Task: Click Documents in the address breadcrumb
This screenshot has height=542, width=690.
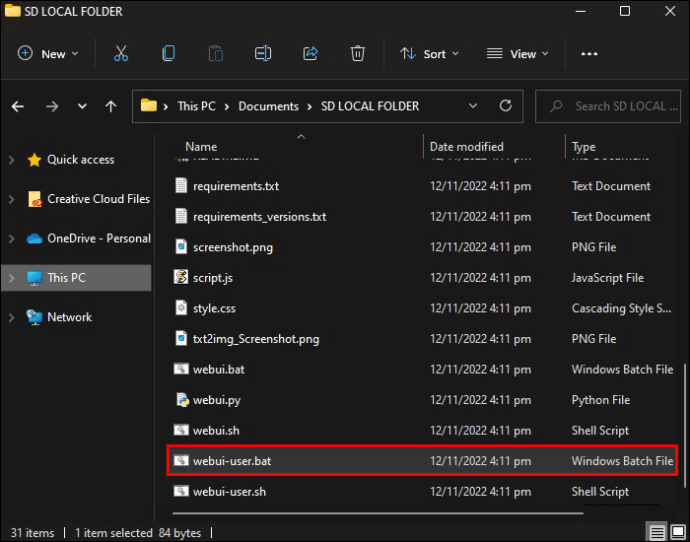Action: [x=268, y=106]
